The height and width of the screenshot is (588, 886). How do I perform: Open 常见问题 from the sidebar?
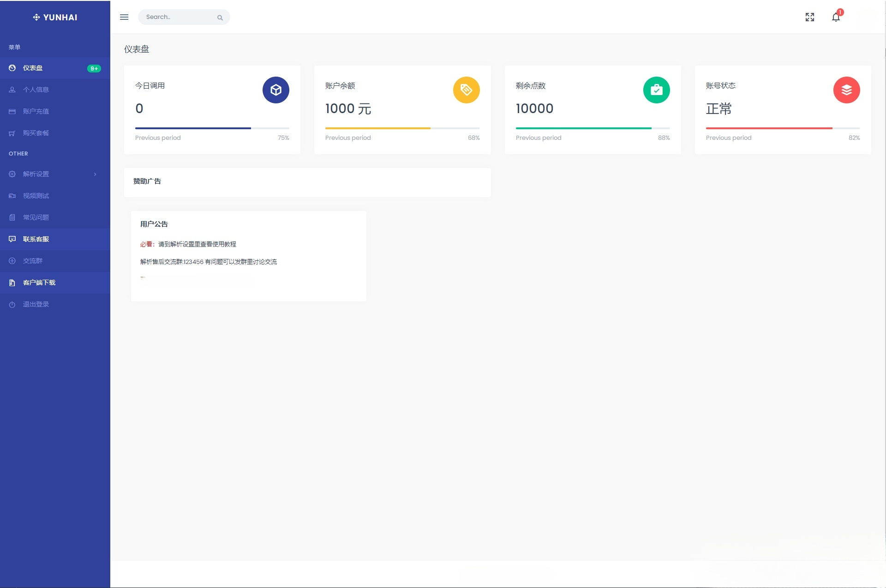(35, 217)
